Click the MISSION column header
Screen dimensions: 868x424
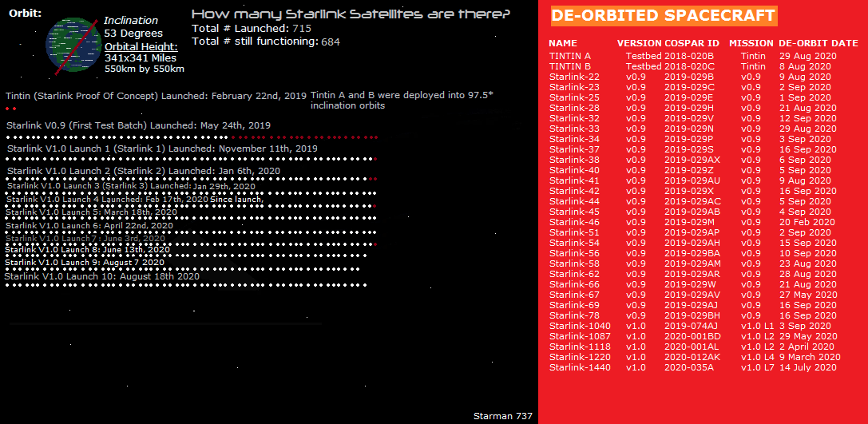click(751, 43)
